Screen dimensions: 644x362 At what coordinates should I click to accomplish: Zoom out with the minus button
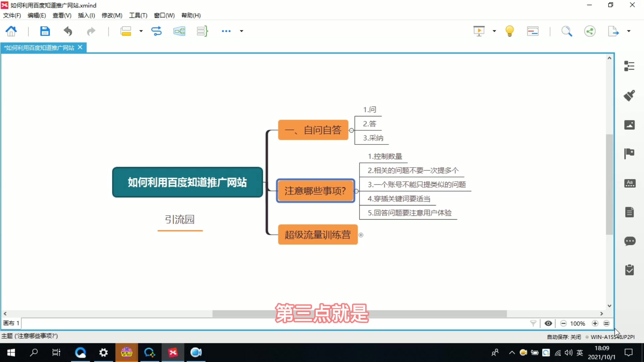(x=563, y=323)
